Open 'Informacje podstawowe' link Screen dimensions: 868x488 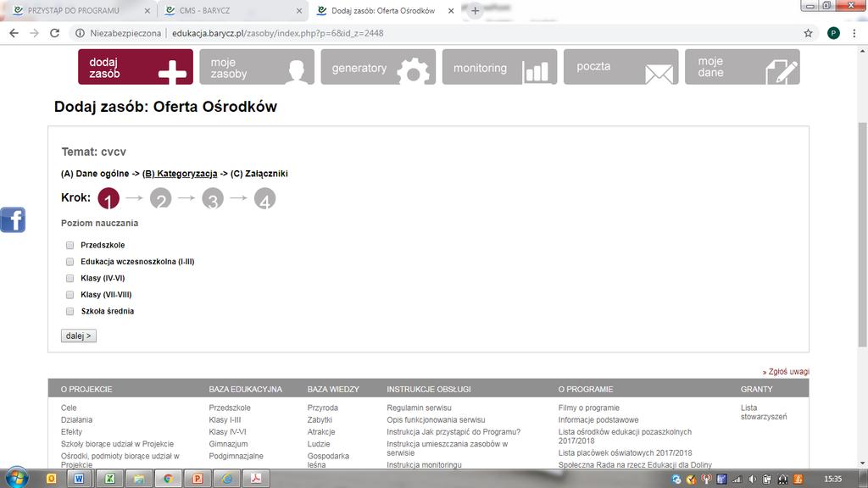pyautogui.click(x=598, y=420)
